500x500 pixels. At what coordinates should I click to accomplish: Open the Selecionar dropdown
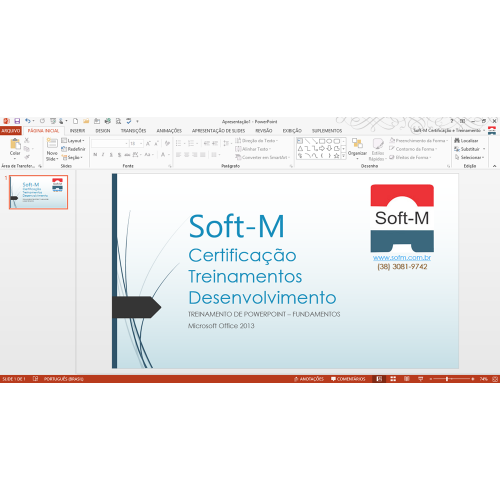click(x=470, y=157)
